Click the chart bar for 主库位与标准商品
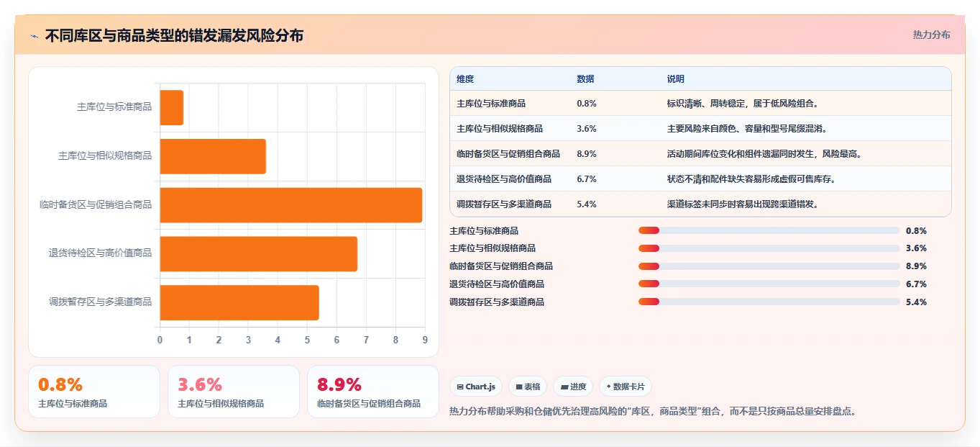The image size is (980, 447). pos(172,107)
